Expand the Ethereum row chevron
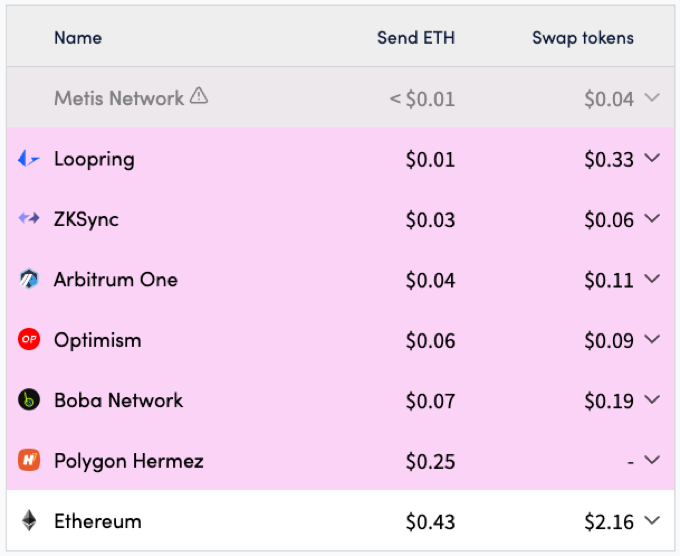 (653, 521)
